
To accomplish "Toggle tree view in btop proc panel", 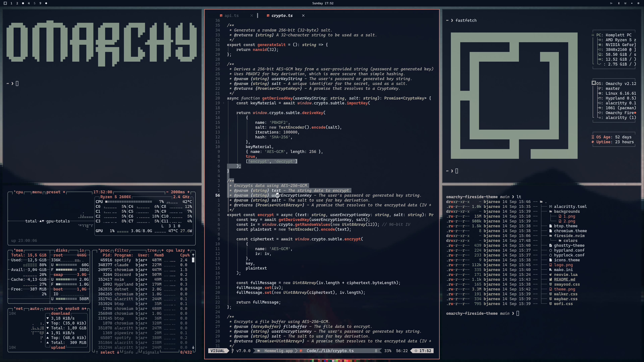I will (152, 250).
